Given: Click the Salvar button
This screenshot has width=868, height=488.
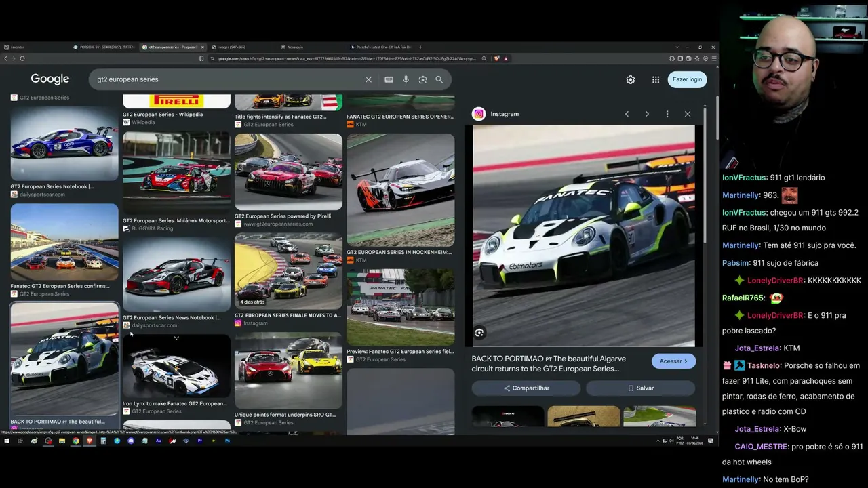Looking at the screenshot, I should [641, 388].
